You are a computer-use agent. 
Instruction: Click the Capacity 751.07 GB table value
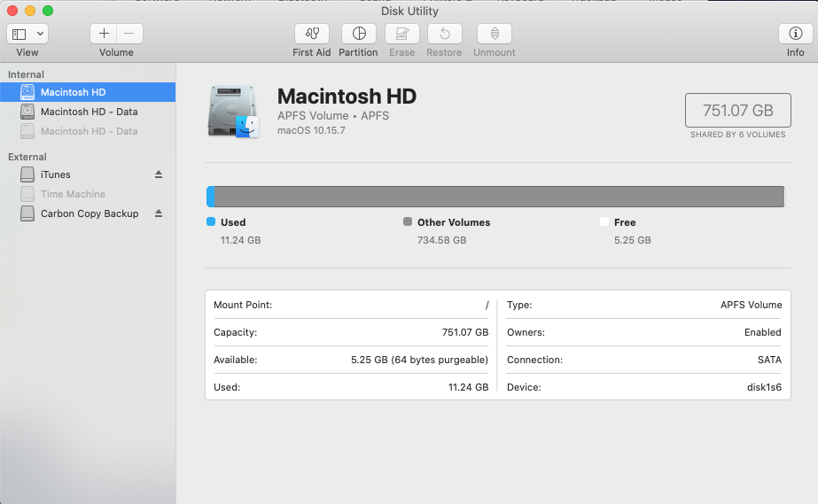tap(465, 332)
